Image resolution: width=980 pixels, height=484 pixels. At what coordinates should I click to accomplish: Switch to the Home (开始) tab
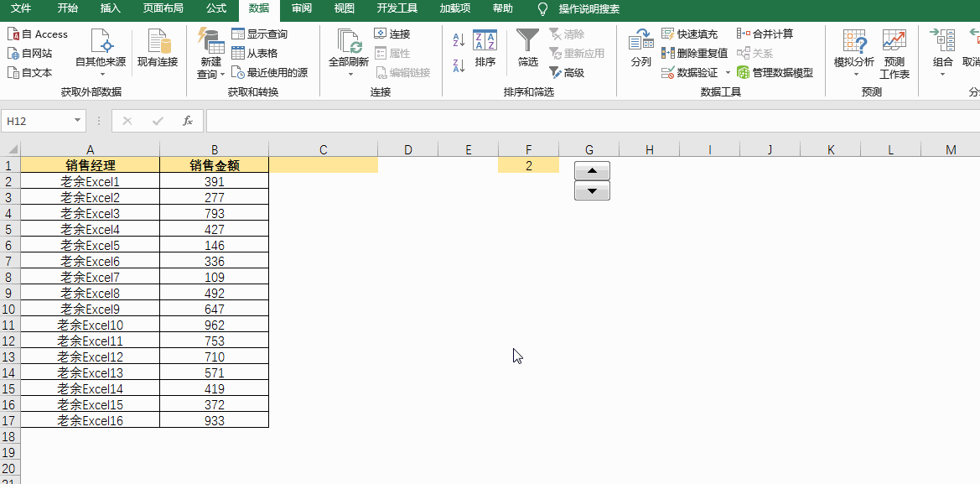[x=68, y=8]
